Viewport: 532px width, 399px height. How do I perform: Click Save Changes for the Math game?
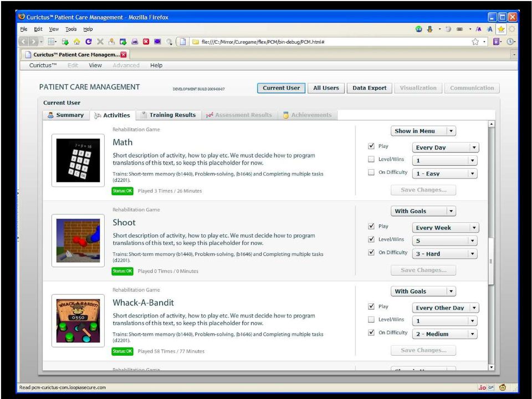(x=423, y=190)
